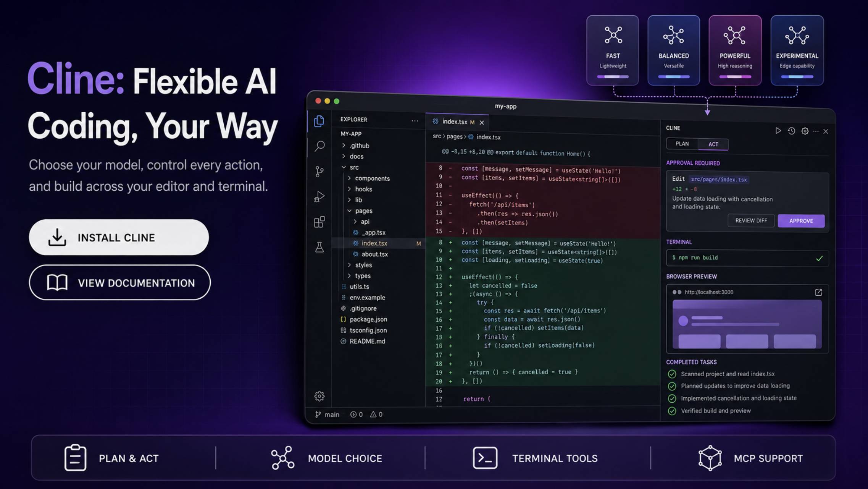Expand the .github folder
Viewport: 868px width, 489px height.
click(x=356, y=146)
